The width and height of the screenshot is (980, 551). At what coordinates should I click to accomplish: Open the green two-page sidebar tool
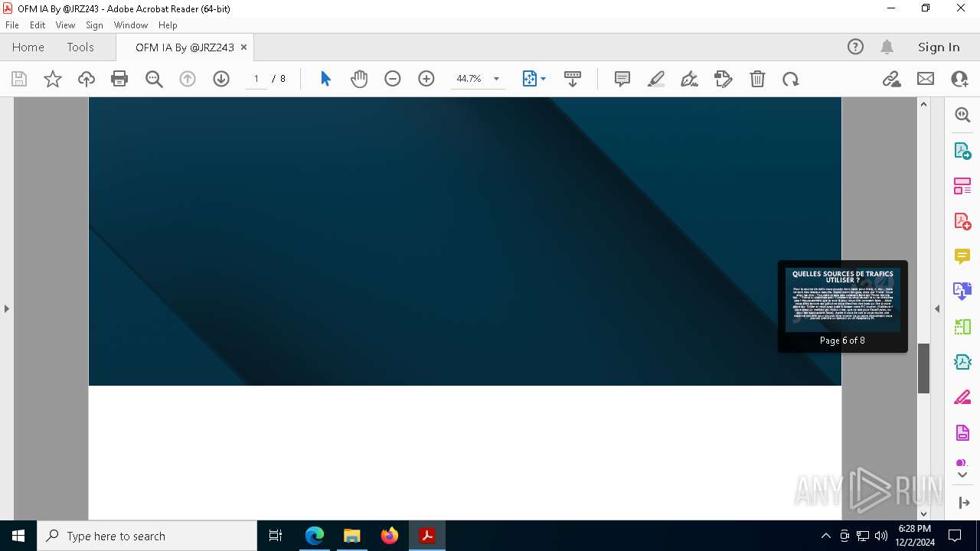pyautogui.click(x=962, y=327)
